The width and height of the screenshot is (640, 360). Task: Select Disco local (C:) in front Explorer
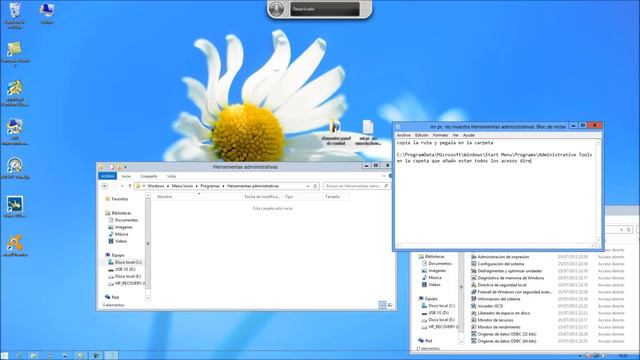[x=125, y=262]
